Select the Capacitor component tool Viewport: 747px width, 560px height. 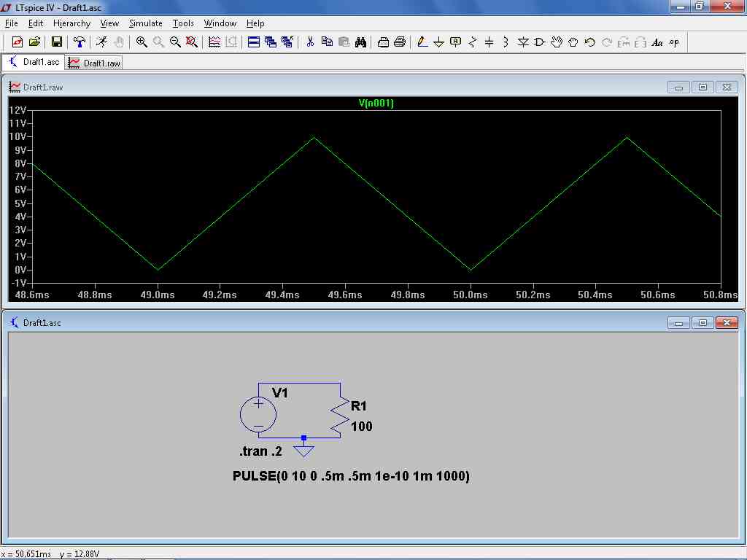pos(489,42)
